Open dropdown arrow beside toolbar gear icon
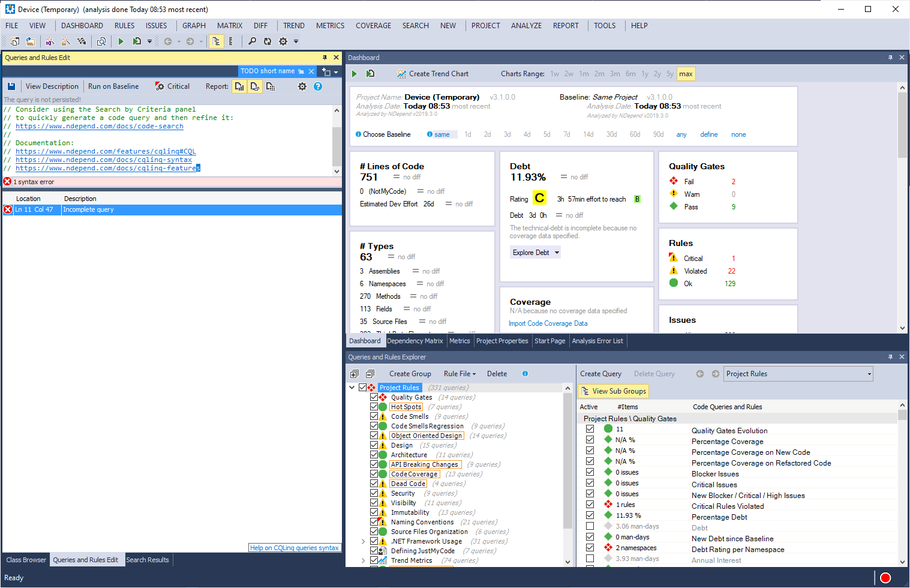The width and height of the screenshot is (910, 588). click(296, 41)
